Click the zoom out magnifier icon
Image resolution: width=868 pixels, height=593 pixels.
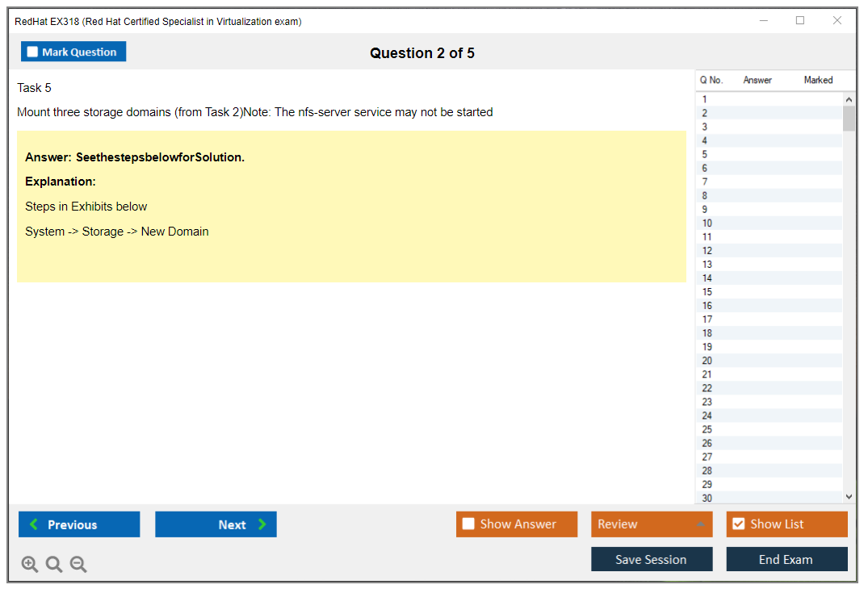point(78,565)
